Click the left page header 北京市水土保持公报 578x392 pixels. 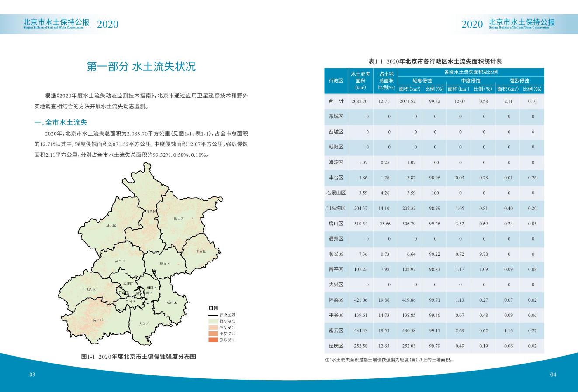(56, 22)
